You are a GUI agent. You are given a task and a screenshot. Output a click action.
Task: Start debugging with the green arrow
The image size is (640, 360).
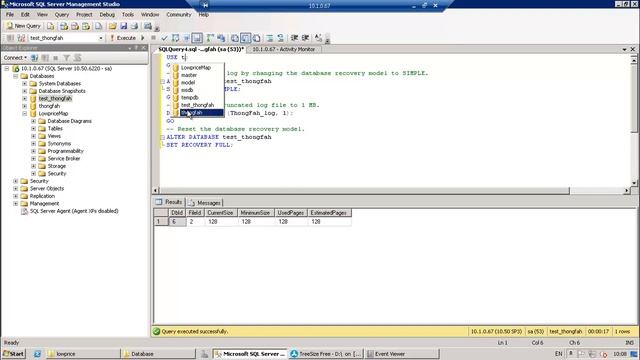tap(143, 38)
